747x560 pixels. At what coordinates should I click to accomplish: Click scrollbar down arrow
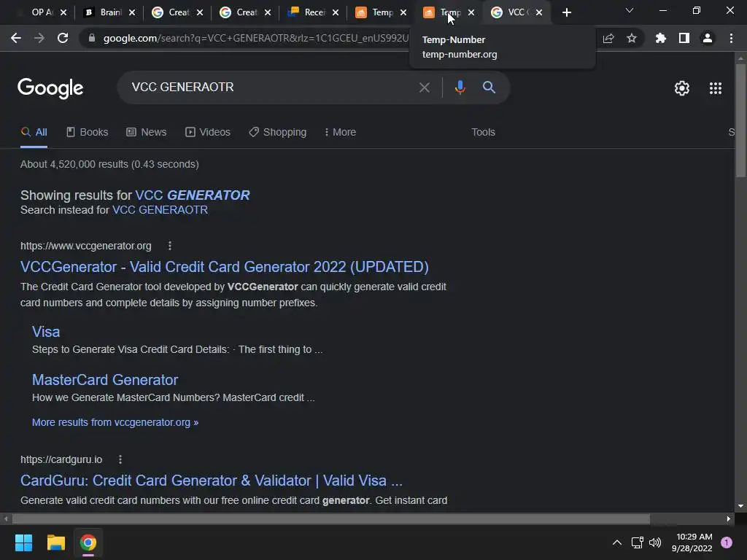[x=740, y=506]
